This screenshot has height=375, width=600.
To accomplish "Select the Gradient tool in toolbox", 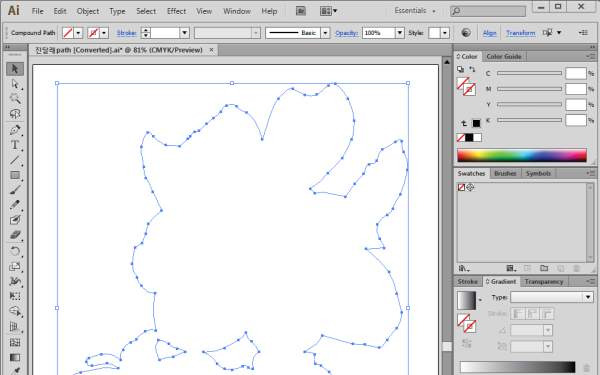I will [x=15, y=357].
